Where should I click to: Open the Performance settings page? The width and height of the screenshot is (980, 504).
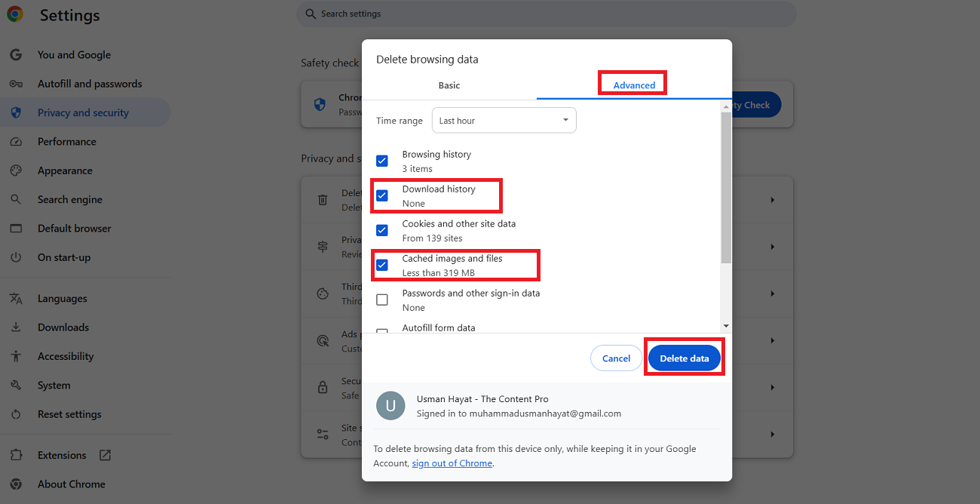(x=67, y=142)
